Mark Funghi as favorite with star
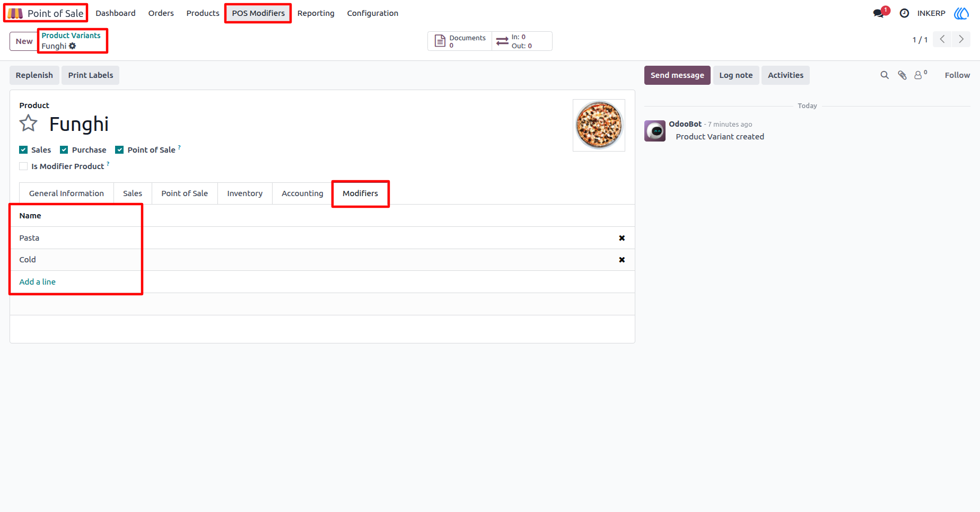980x512 pixels. tap(29, 123)
